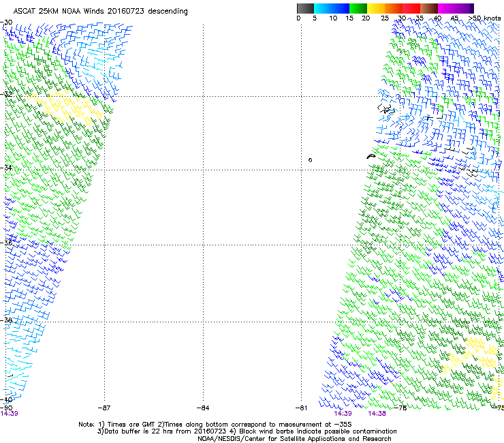Click the note line starting 'Note: 1) Times are GMT'
Screen dimensions: 504x443
(215, 425)
